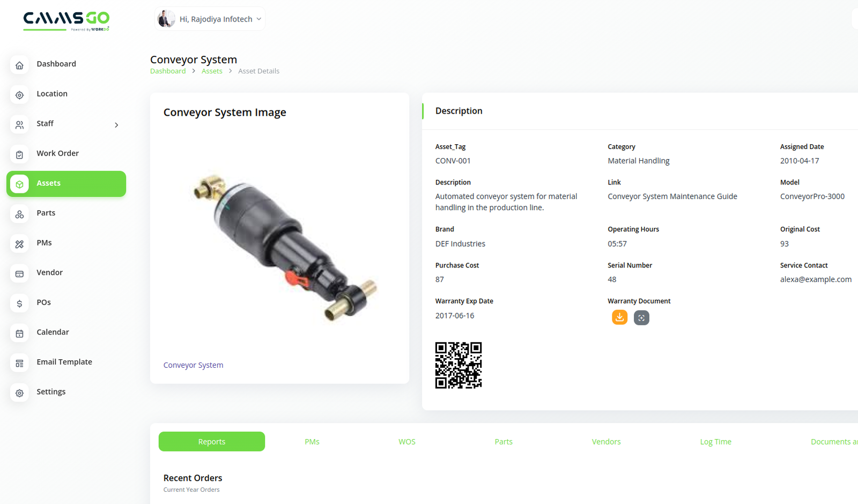Click the Location target icon
The width and height of the screenshot is (858, 504).
click(19, 95)
